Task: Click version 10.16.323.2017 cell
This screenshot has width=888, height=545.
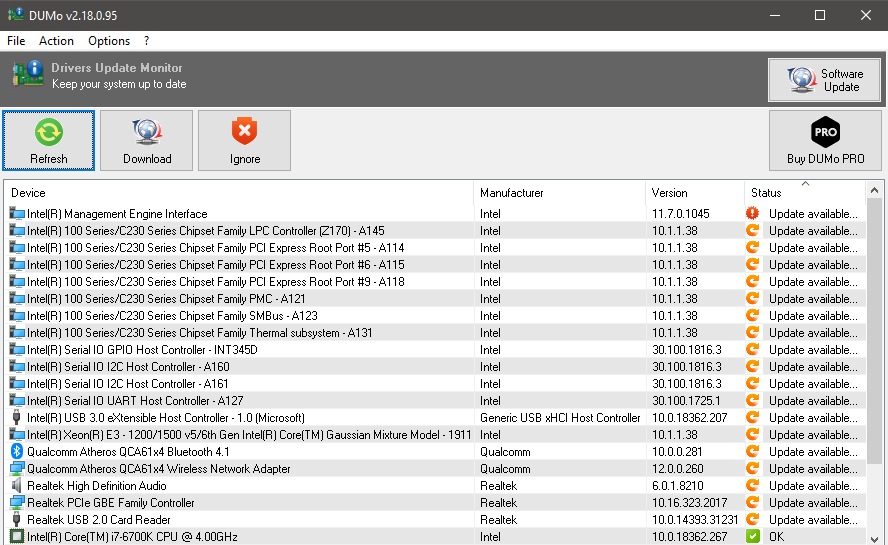Action: [689, 503]
